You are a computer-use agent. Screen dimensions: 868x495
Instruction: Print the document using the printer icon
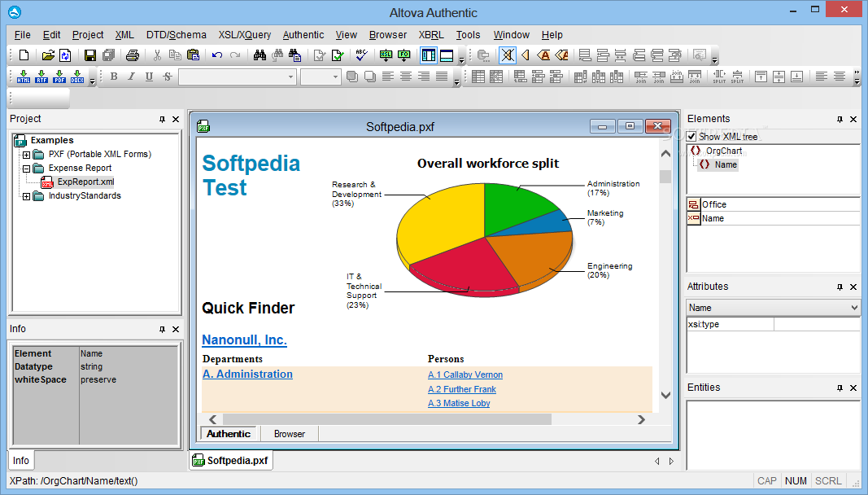point(133,55)
